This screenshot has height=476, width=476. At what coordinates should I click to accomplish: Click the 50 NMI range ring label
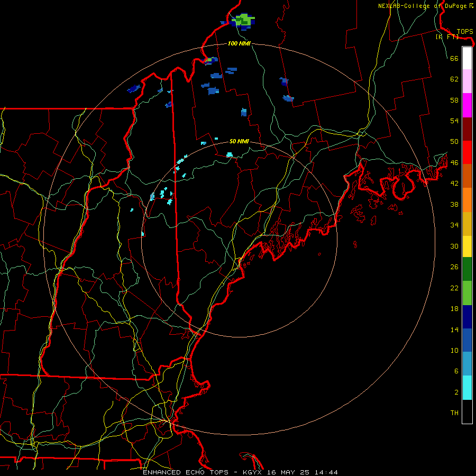(x=239, y=141)
